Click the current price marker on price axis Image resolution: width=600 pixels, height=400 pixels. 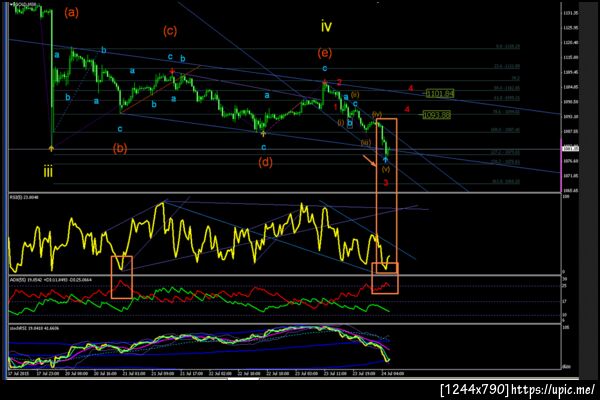point(570,149)
